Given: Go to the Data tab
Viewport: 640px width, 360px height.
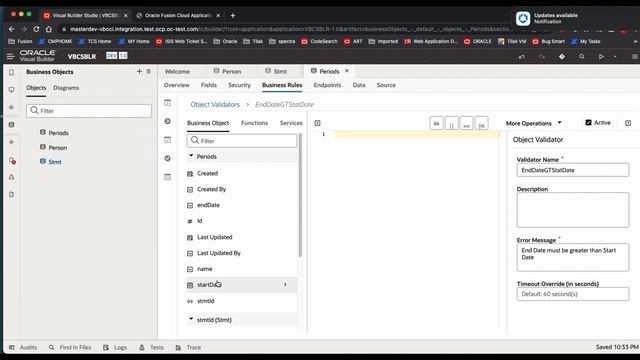Looking at the screenshot, I should coord(359,85).
